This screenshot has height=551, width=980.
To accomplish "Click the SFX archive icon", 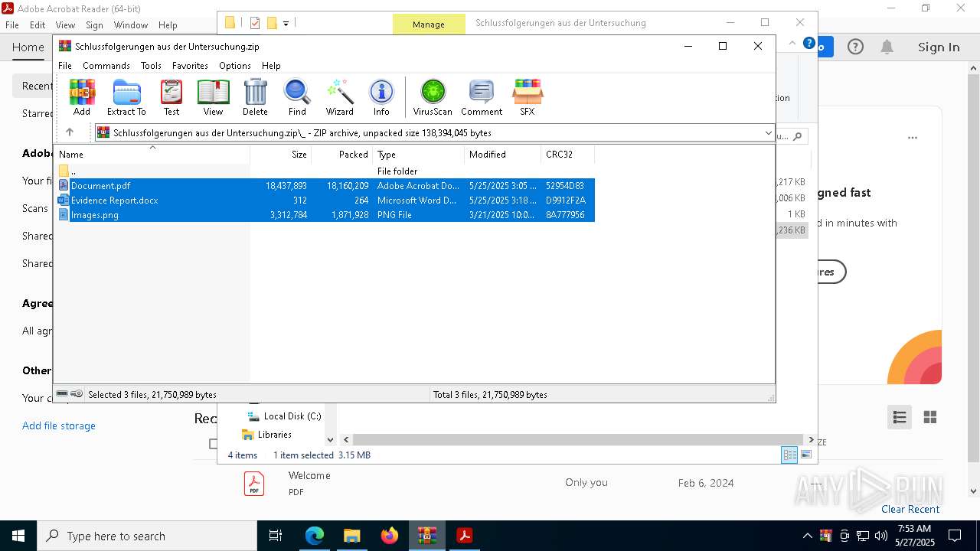I will pyautogui.click(x=528, y=97).
